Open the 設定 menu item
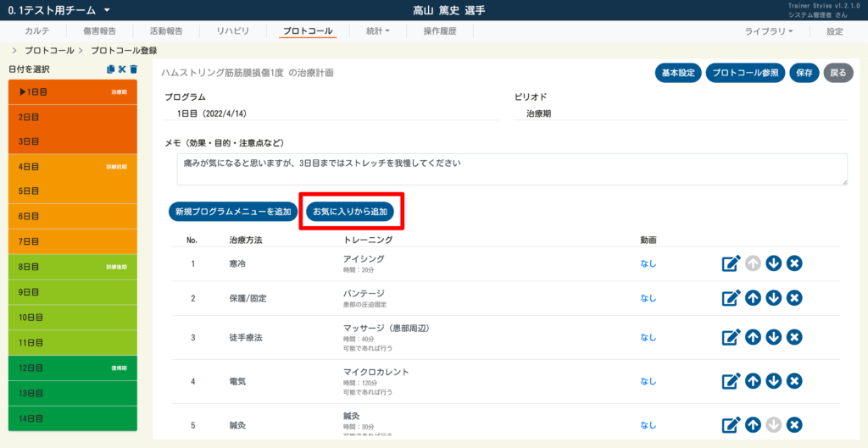The width and height of the screenshot is (868, 448). point(835,31)
